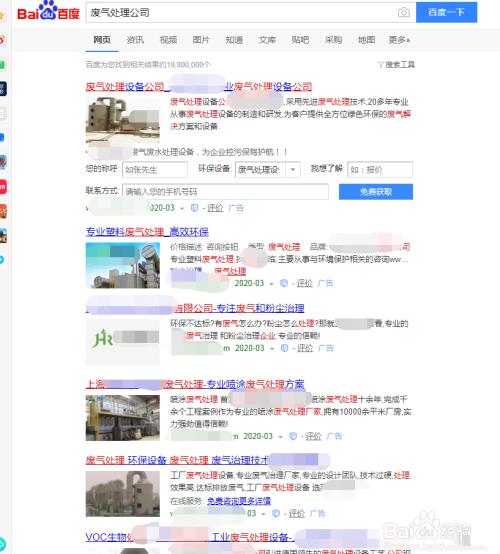
Task: Click 评价 of 专注废气和粉尘治理 result
Action: click(x=305, y=348)
